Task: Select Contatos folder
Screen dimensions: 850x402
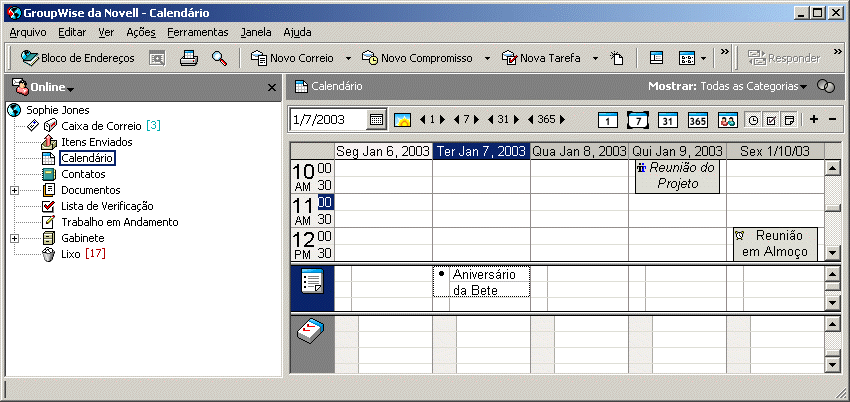Action: [x=83, y=174]
